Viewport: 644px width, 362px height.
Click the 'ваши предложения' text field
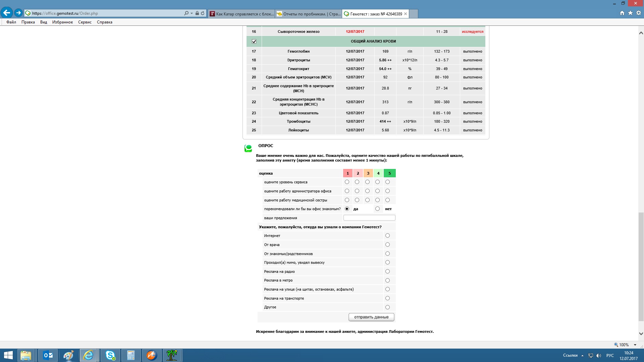(x=369, y=218)
